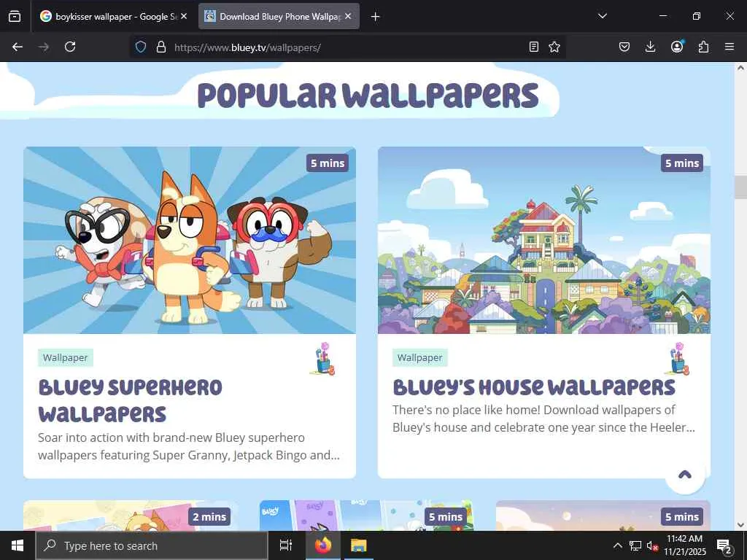
Task: Toggle reader view icon in address bar
Action: 534,47
